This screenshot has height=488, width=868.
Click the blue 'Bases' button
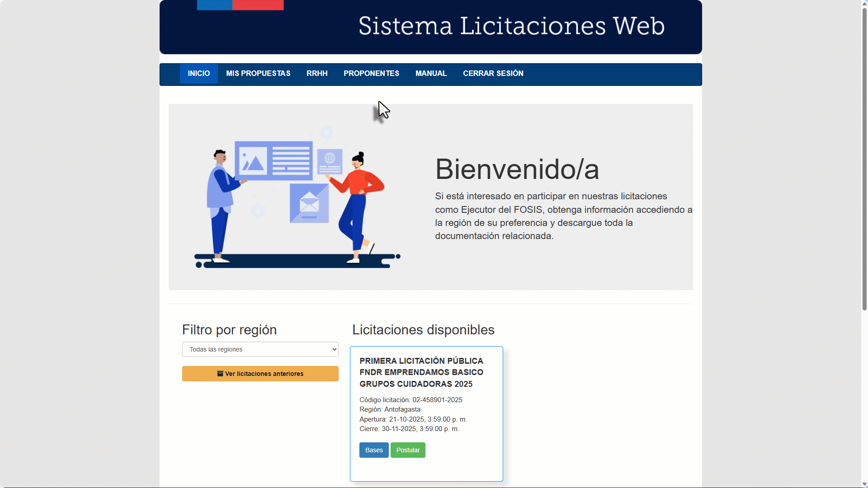point(373,450)
